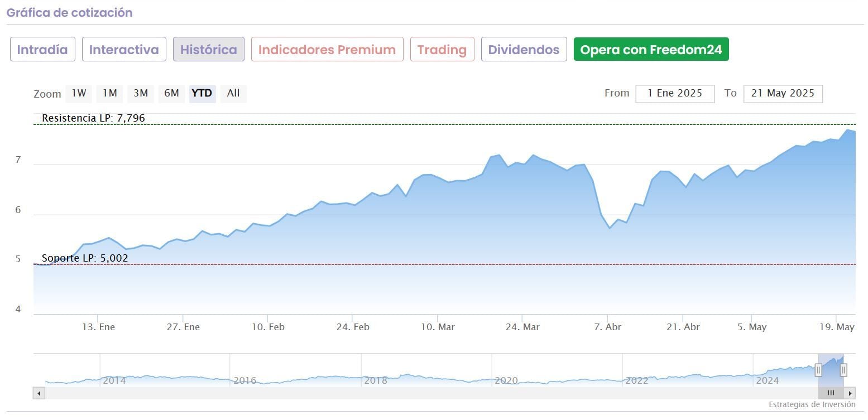Click the right scroll arrow of the navigator
This screenshot has height=420, width=868.
(850, 393)
